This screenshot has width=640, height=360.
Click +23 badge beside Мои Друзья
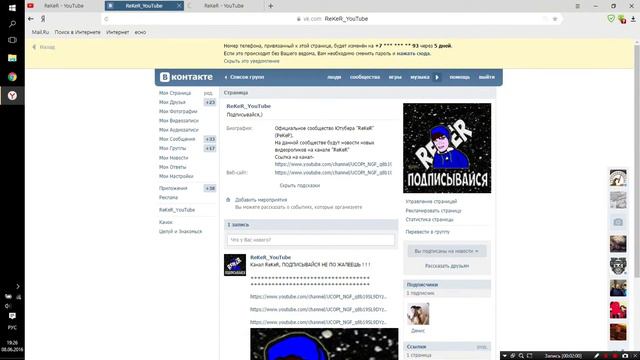pyautogui.click(x=210, y=102)
